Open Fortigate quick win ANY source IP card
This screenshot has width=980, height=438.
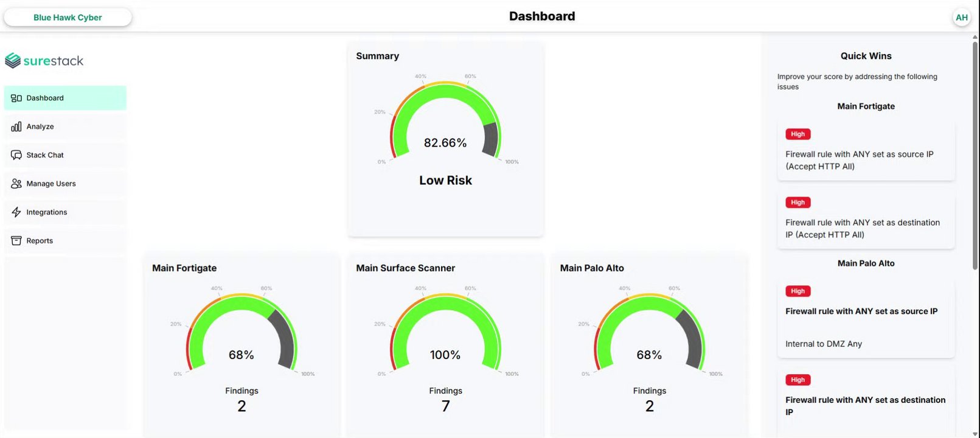click(866, 150)
